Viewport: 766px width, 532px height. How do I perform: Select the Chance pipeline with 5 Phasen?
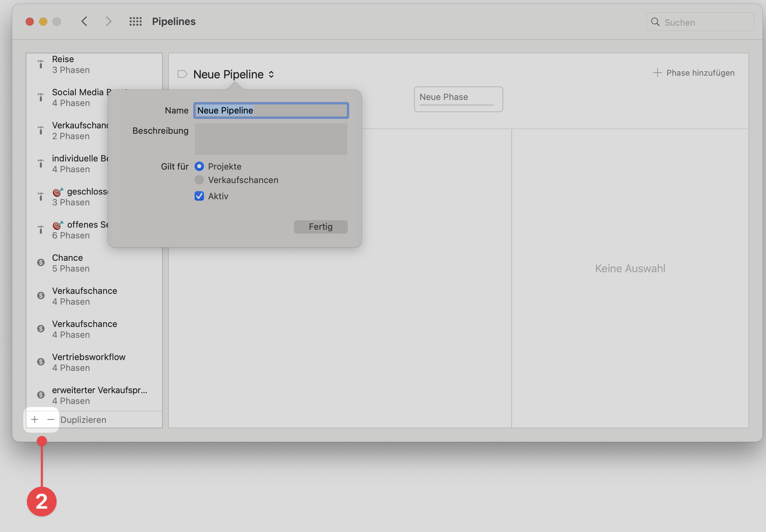(x=94, y=263)
